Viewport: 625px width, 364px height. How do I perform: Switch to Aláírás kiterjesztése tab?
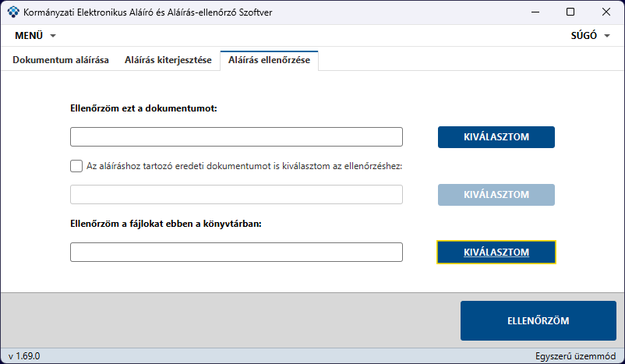[168, 60]
